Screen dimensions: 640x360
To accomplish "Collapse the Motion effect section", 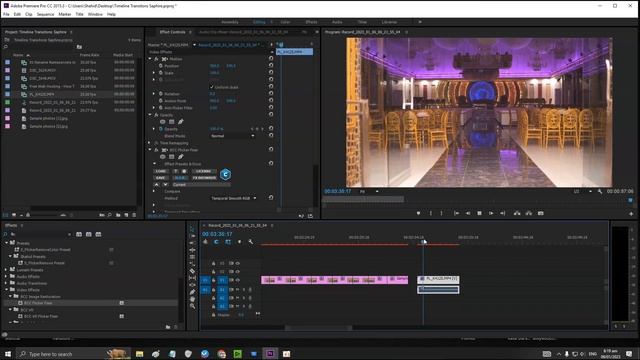I will pos(150,59).
